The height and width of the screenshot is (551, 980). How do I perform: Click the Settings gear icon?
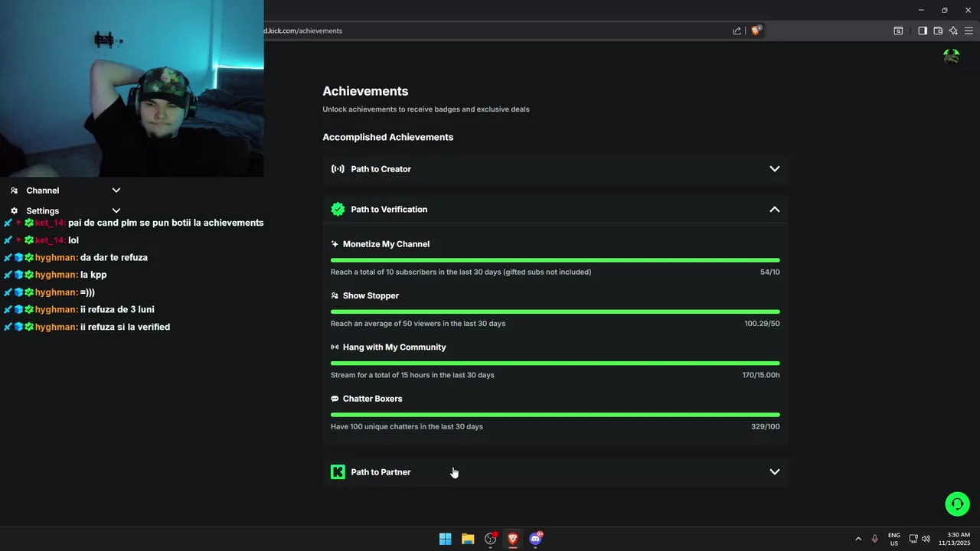click(x=14, y=210)
